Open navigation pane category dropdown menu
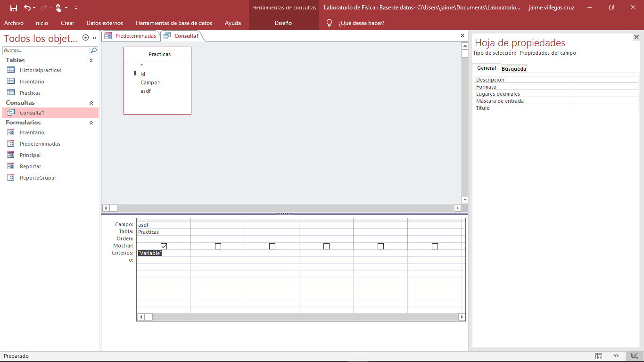 (85, 38)
